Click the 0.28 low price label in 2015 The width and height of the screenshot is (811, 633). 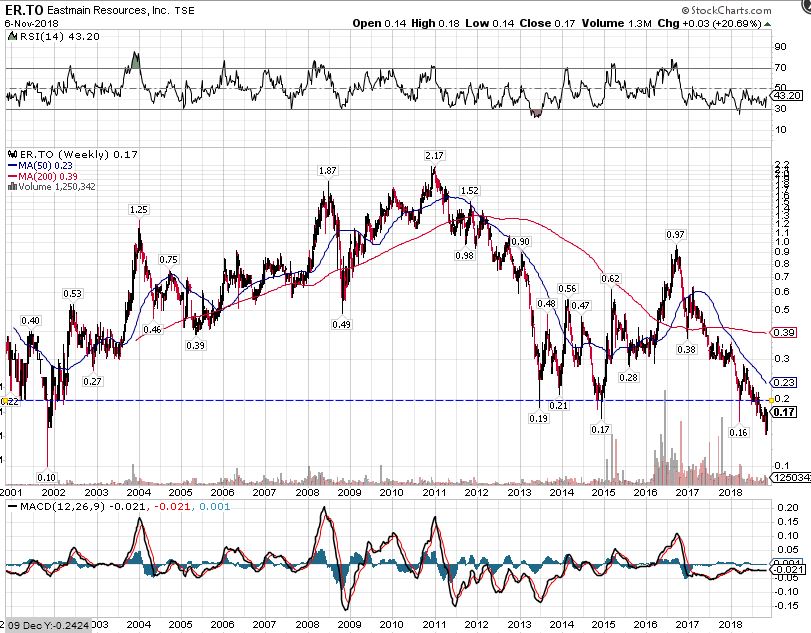click(x=628, y=377)
